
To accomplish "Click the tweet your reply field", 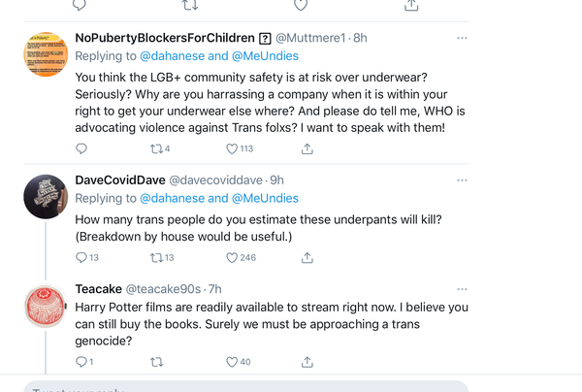I will pos(242,388).
